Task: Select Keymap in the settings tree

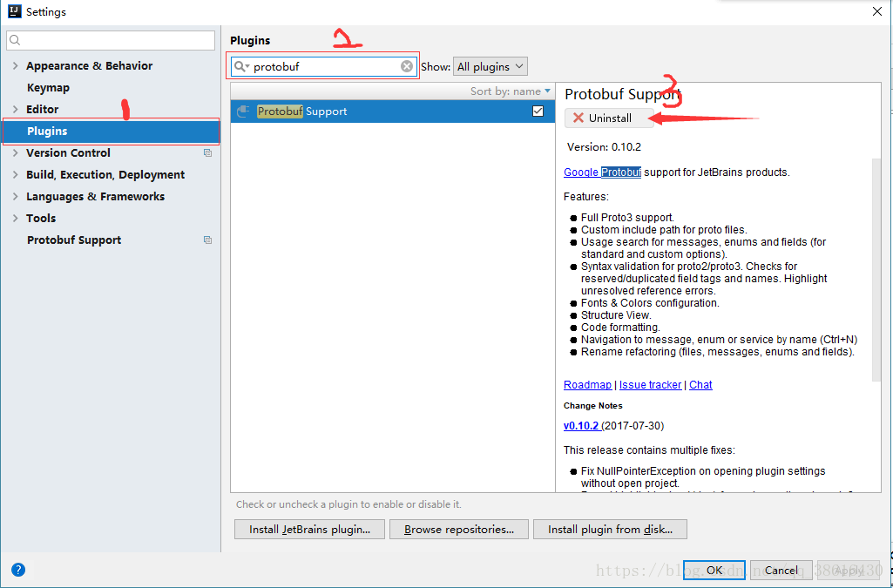Action: click(49, 88)
